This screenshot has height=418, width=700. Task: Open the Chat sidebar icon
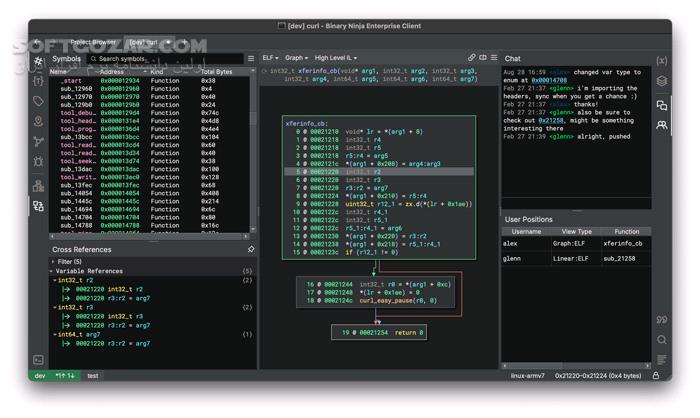point(662,105)
